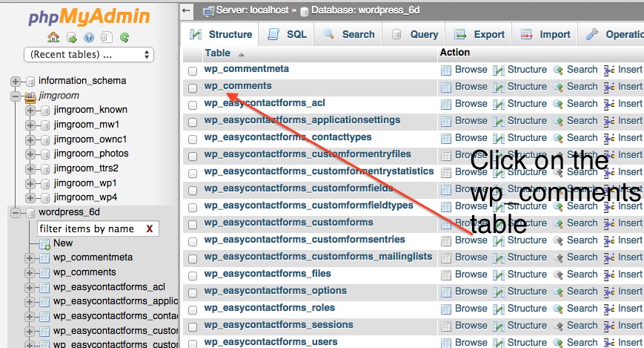Collapse the jimgroom database group
644x348 pixels.
point(16,96)
